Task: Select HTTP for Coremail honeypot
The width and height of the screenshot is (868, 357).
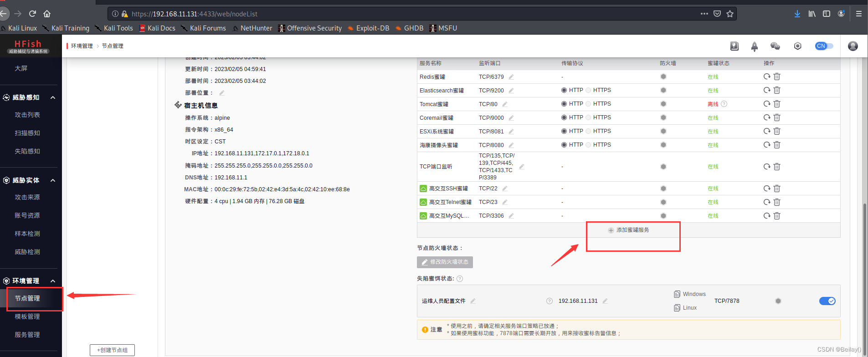Action: click(564, 117)
